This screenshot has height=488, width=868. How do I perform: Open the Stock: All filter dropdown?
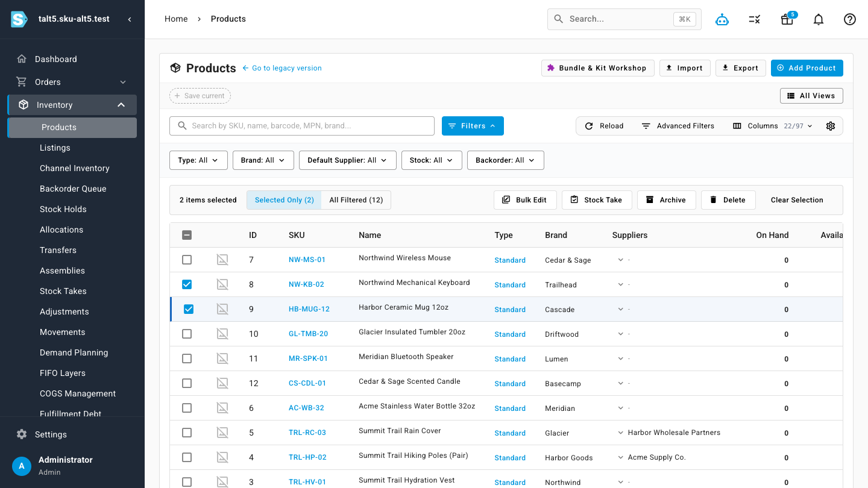click(432, 160)
